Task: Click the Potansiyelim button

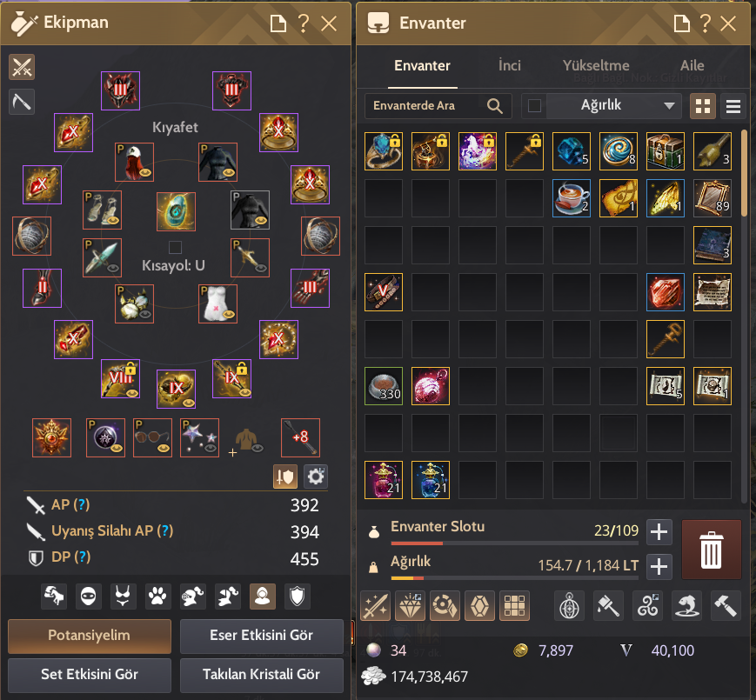Action: [x=90, y=636]
